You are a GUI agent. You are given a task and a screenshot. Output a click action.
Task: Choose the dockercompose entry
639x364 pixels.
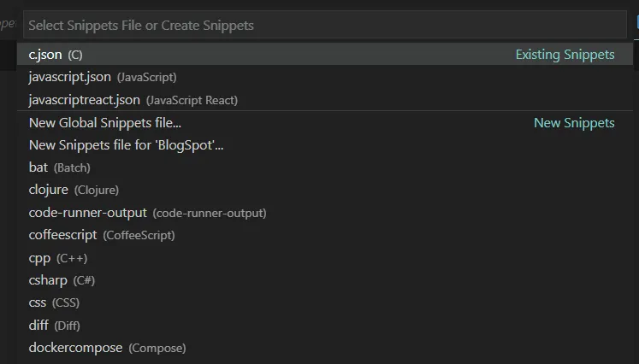(x=75, y=348)
